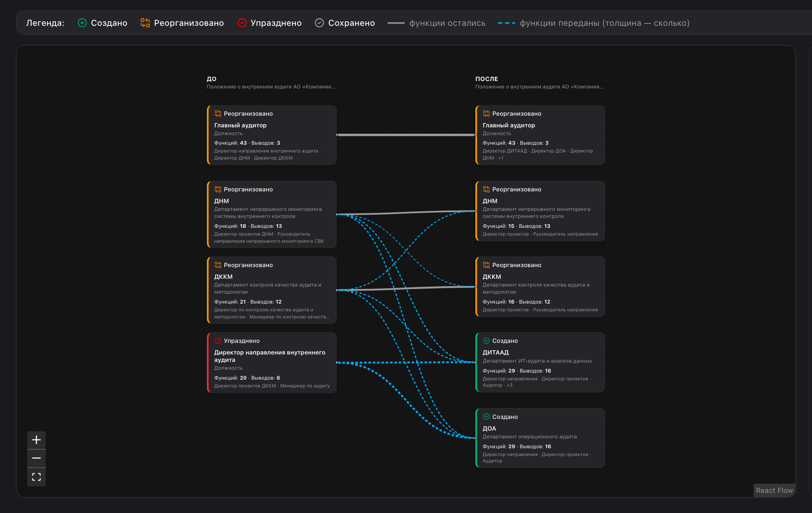Zoom in with the plus button

(x=36, y=440)
